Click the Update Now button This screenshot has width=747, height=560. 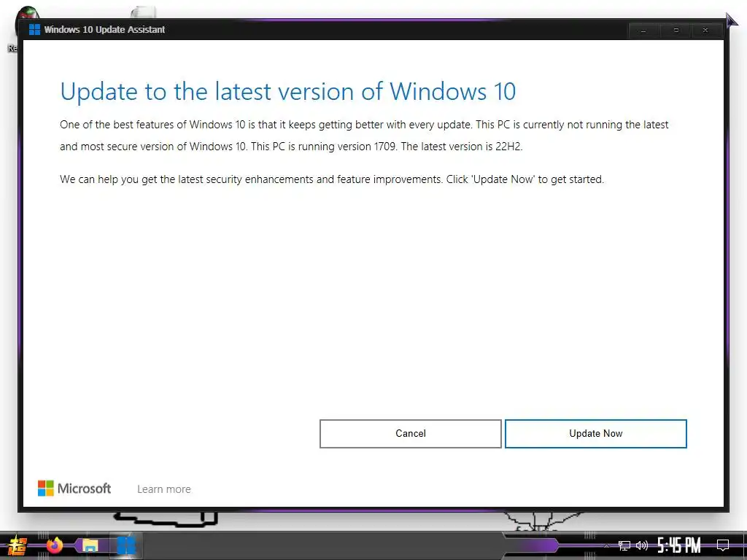[595, 433]
